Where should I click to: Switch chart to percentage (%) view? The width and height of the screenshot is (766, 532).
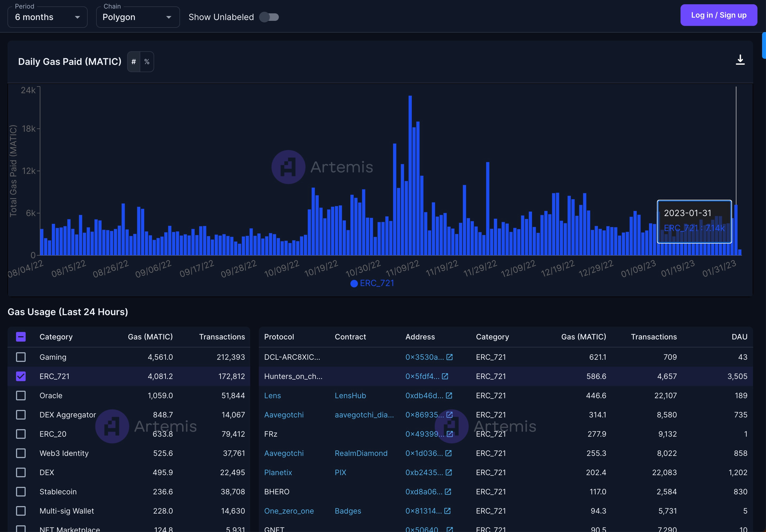[x=147, y=62]
